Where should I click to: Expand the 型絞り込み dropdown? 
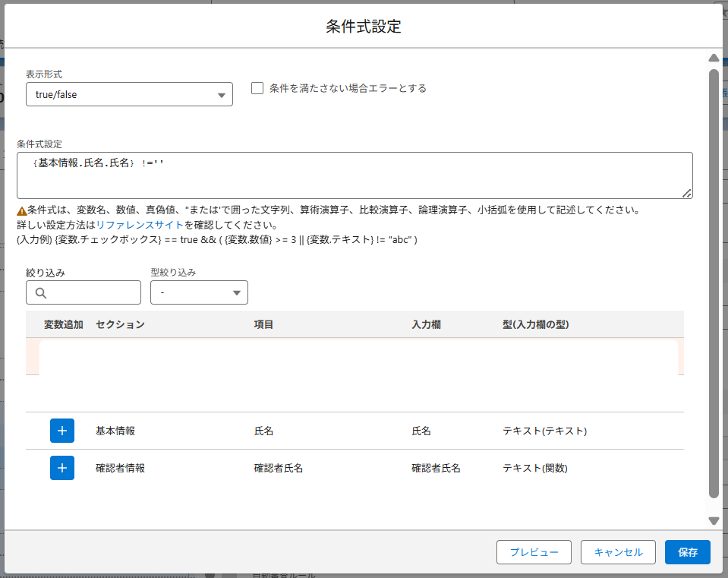point(199,292)
